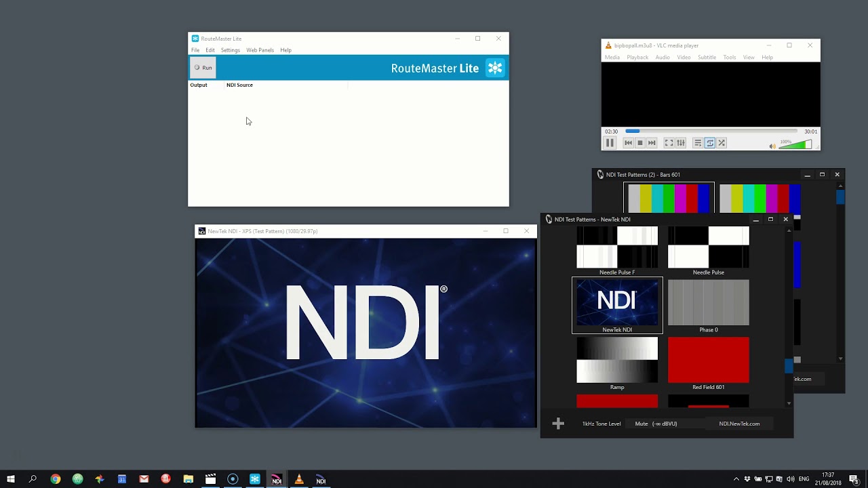The image size is (868, 488).
Task: Toggle VLC loop mode button
Action: 709,143
